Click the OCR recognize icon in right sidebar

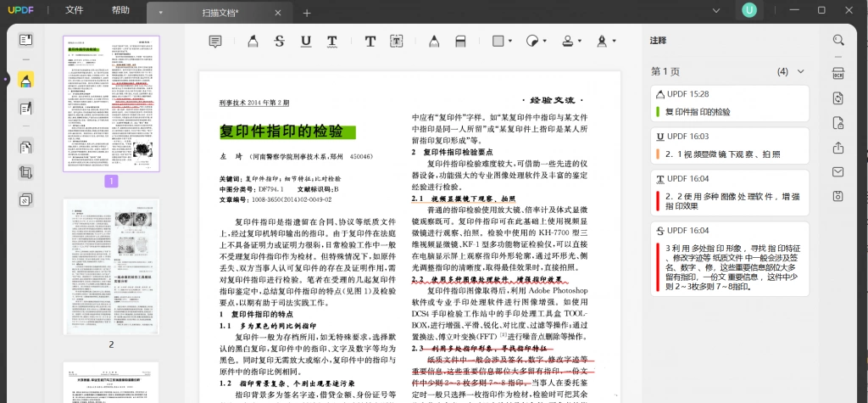click(838, 74)
